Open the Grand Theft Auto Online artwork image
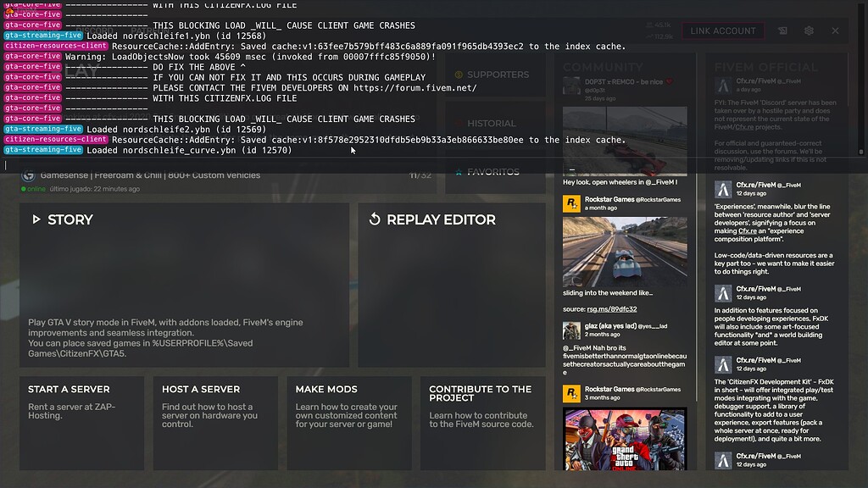 [x=625, y=439]
